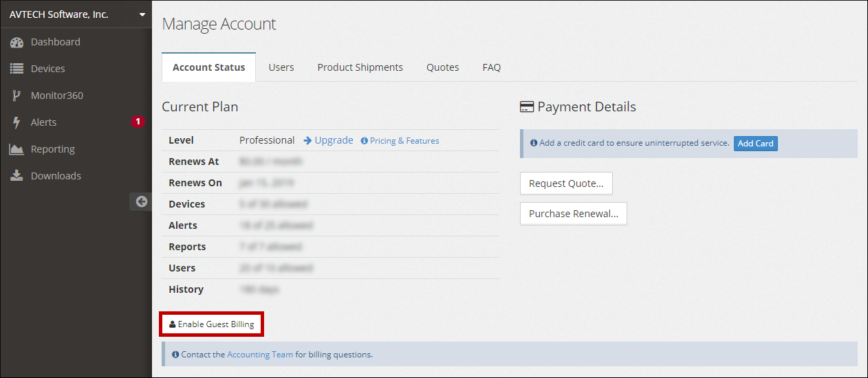Open the AVTECH Software account dropdown
The height and width of the screenshot is (378, 868).
click(142, 14)
